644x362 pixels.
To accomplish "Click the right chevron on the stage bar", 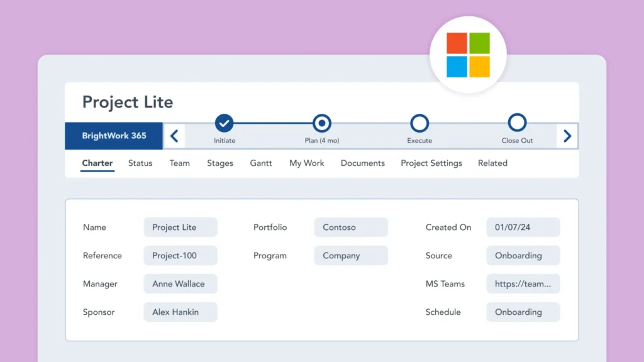I will point(567,135).
